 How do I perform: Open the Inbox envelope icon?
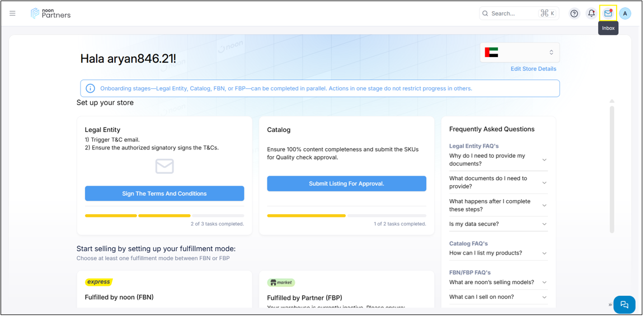point(608,13)
